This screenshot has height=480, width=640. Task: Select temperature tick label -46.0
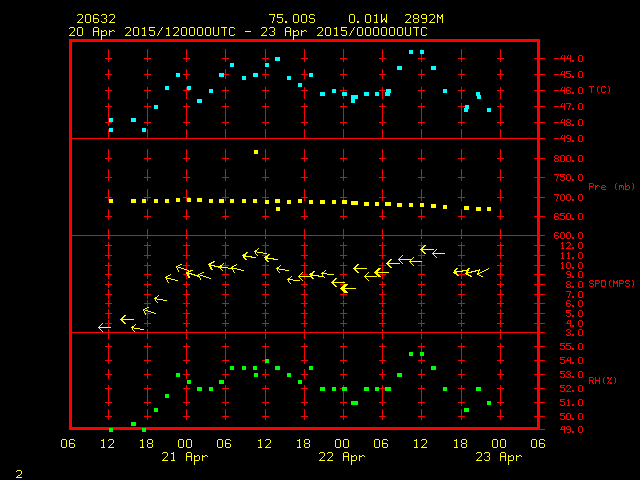click(x=569, y=91)
